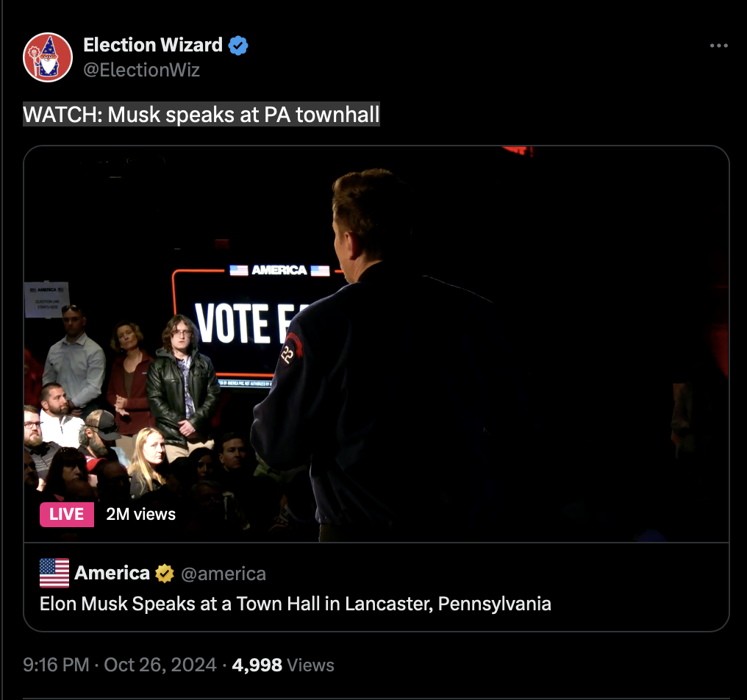Viewport: 747px width, 700px height.
Task: View the 4,998 Views count
Action: [x=283, y=665]
